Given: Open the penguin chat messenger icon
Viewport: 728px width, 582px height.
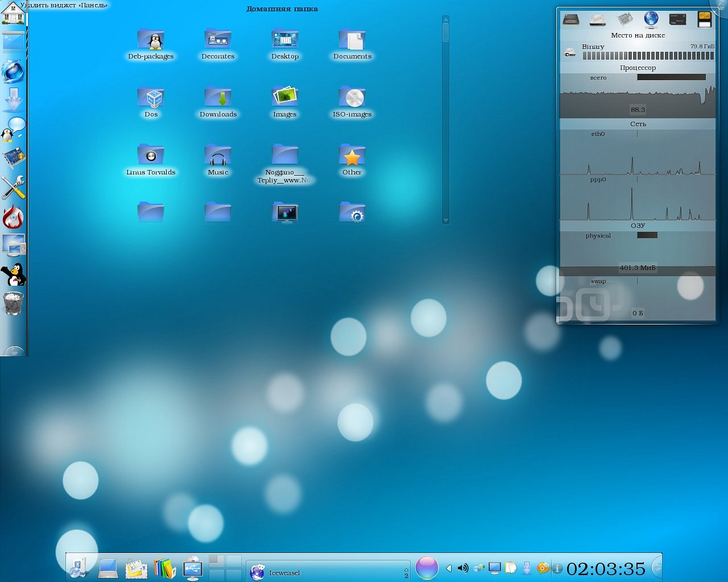Looking at the screenshot, I should [x=13, y=130].
